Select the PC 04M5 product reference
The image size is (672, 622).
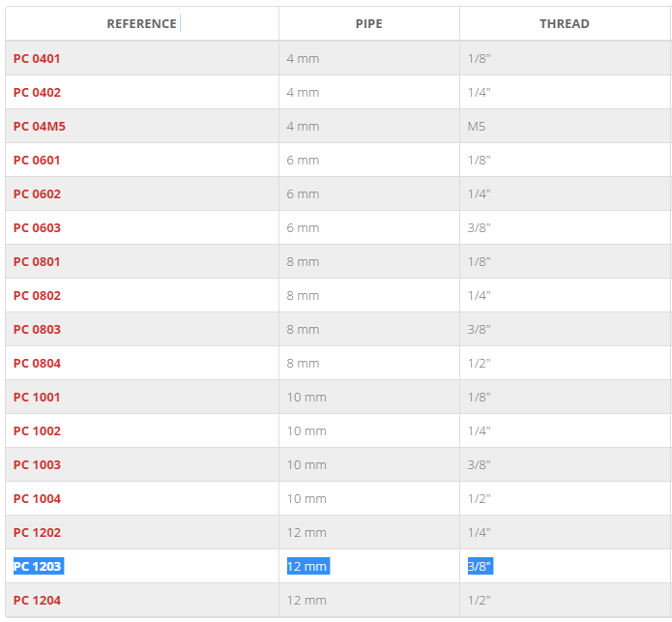pos(40,126)
